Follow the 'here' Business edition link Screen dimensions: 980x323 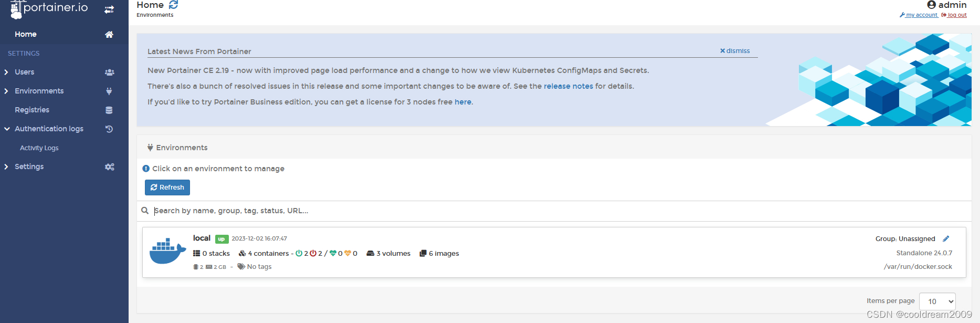(463, 102)
